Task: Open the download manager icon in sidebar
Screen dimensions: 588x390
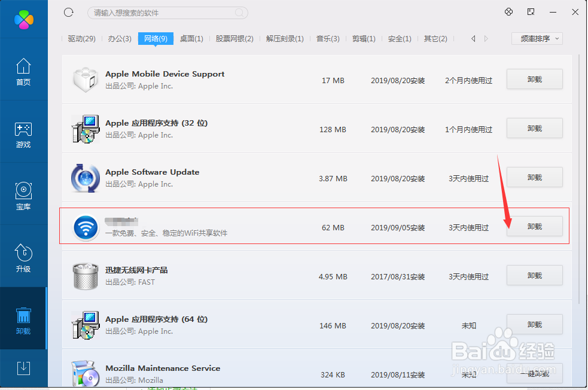Action: [23, 368]
